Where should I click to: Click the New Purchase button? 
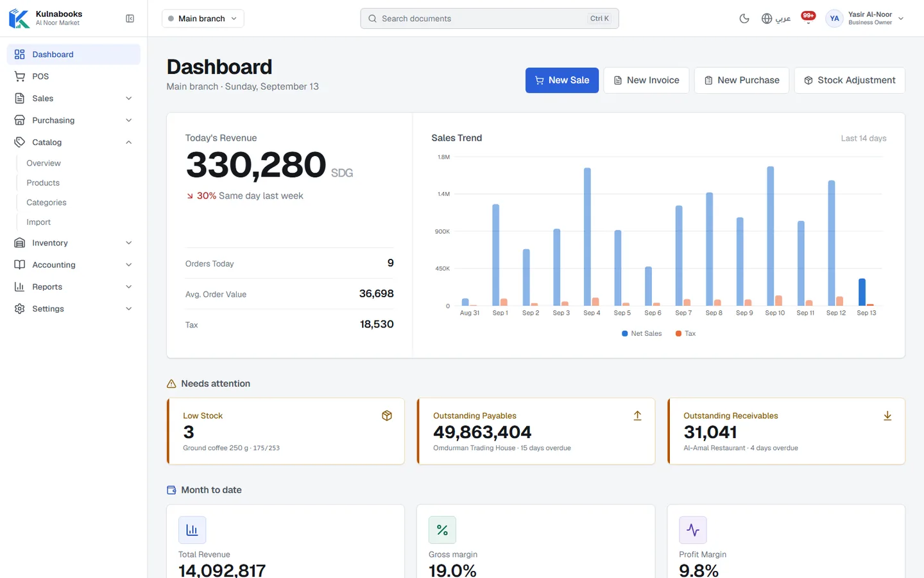coord(742,80)
